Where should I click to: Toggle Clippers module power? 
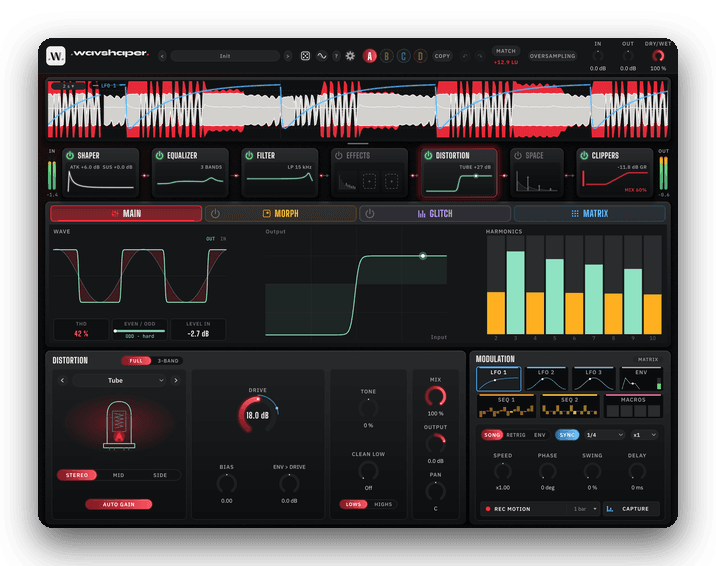(x=584, y=156)
